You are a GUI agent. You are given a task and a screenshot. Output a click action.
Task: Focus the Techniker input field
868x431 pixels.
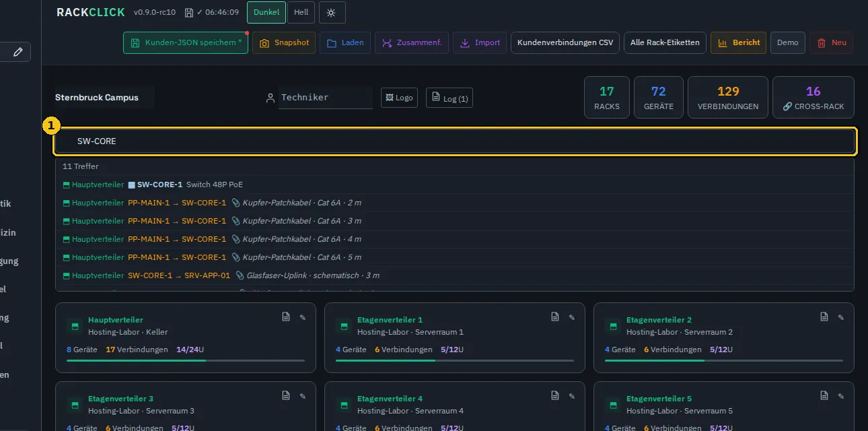[x=326, y=98]
